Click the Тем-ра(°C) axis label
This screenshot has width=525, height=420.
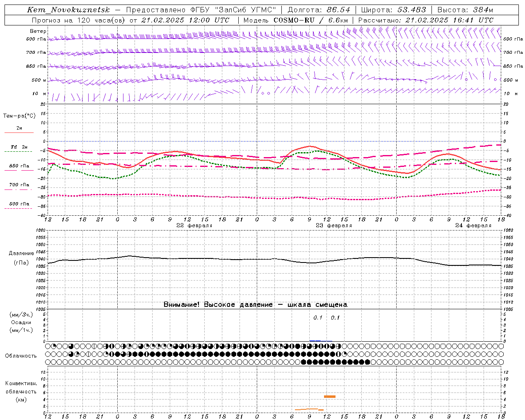click(x=19, y=116)
